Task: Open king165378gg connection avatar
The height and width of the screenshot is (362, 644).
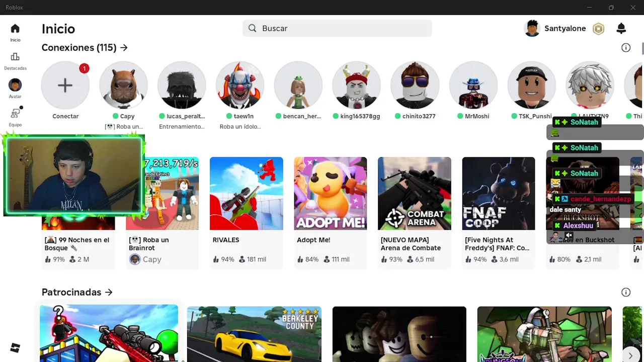Action: click(x=357, y=85)
